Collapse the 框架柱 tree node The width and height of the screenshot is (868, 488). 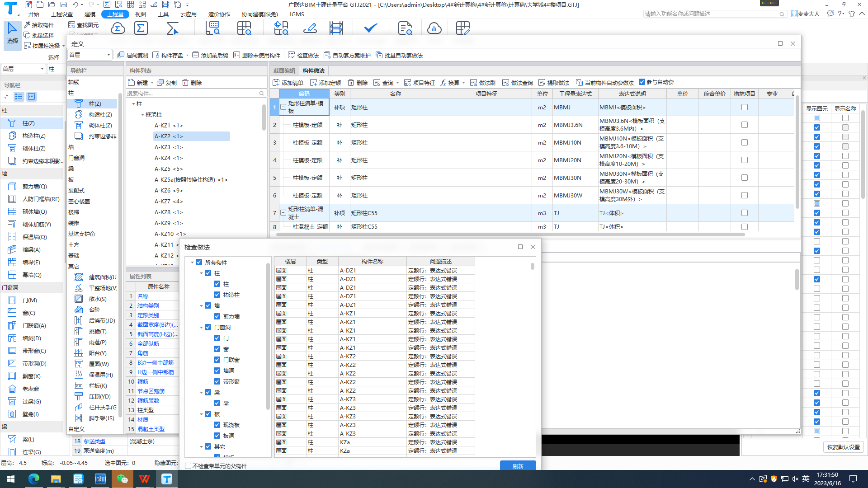point(142,115)
